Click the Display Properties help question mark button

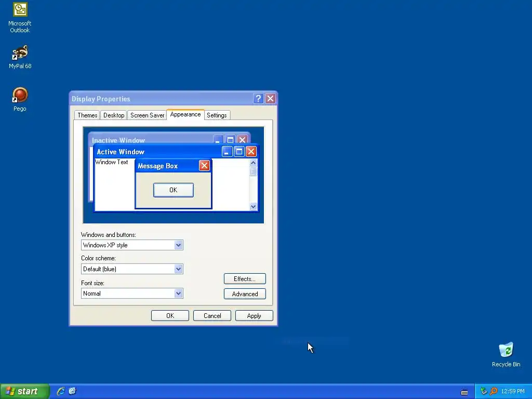coord(258,98)
